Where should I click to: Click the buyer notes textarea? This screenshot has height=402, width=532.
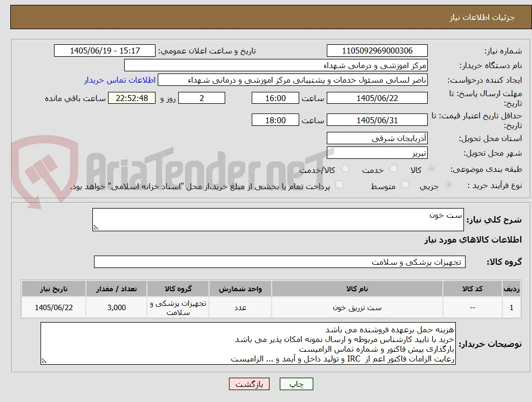(x=248, y=343)
